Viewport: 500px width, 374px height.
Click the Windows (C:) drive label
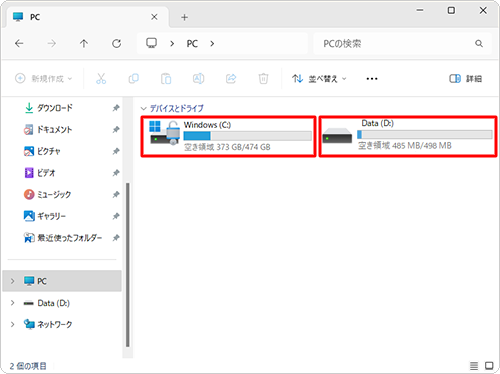click(x=207, y=125)
